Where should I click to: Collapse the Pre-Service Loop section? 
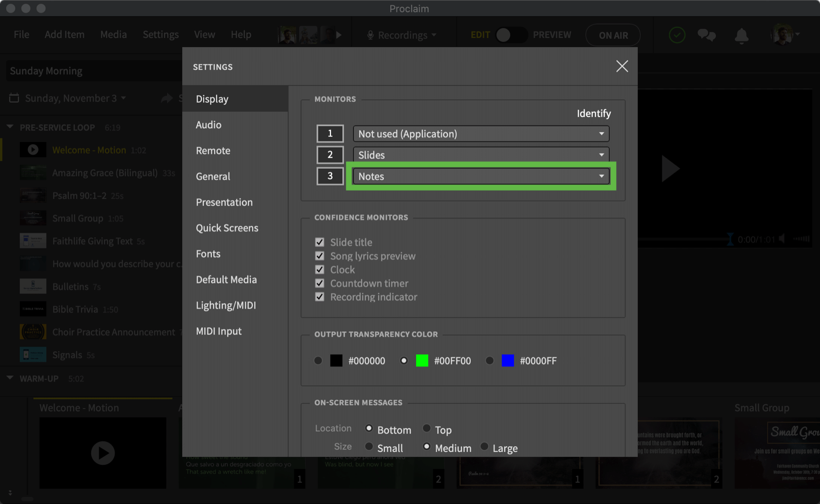tap(10, 127)
